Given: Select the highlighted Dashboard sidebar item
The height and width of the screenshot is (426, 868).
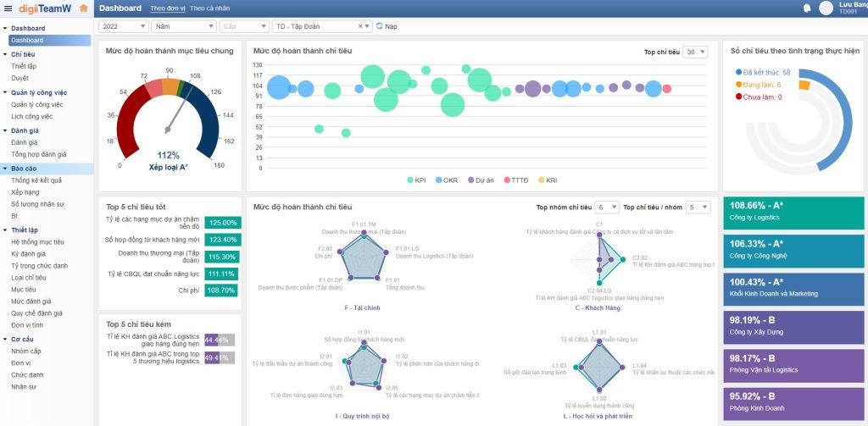Looking at the screenshot, I should [x=49, y=41].
